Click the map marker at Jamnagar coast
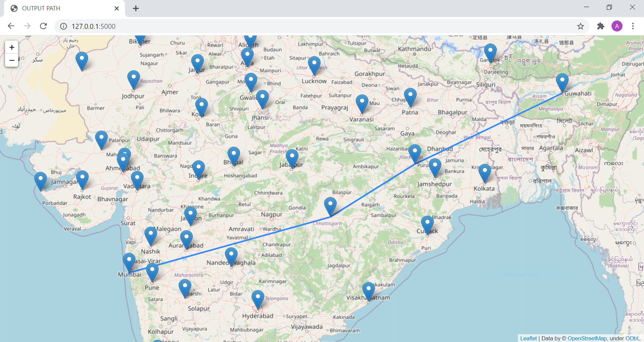The height and width of the screenshot is (342, 644). tap(41, 182)
